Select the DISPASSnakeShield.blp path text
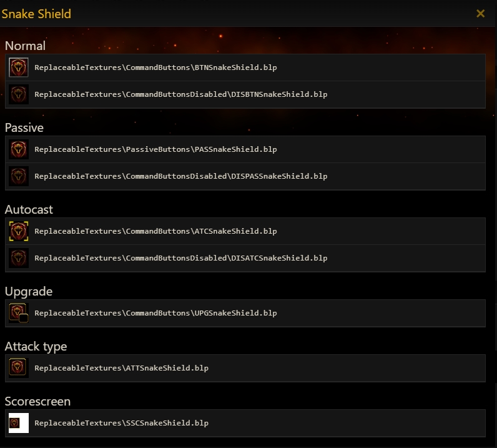The image size is (497, 448). [180, 177]
